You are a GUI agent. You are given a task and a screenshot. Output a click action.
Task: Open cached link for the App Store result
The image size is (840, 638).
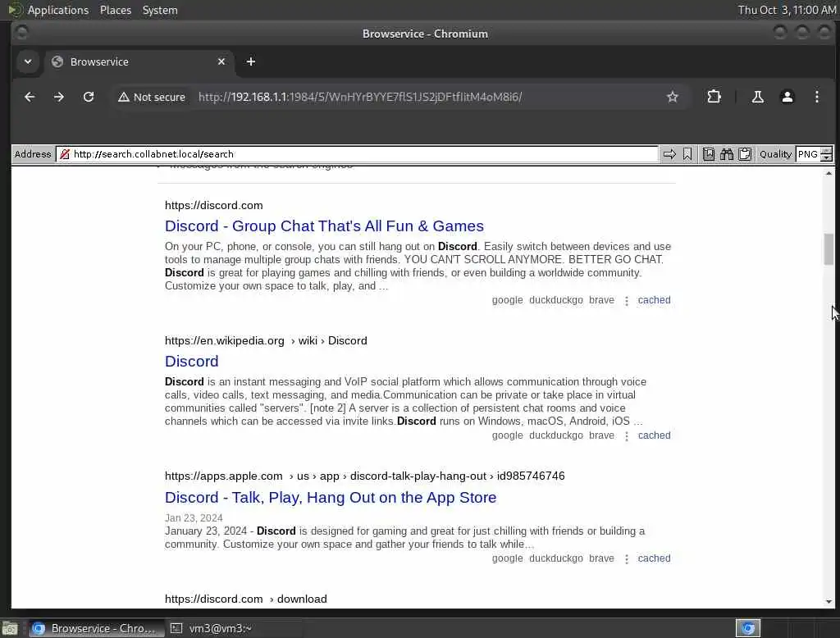coord(654,558)
